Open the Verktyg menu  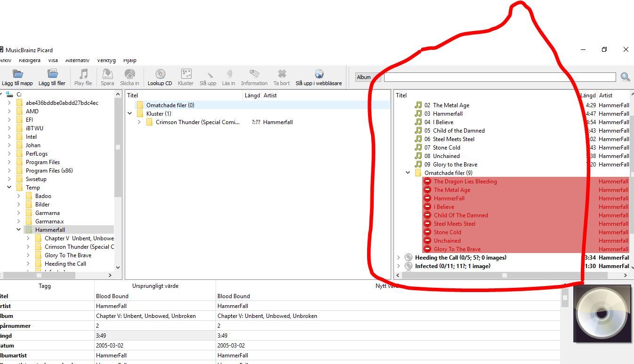(x=106, y=60)
